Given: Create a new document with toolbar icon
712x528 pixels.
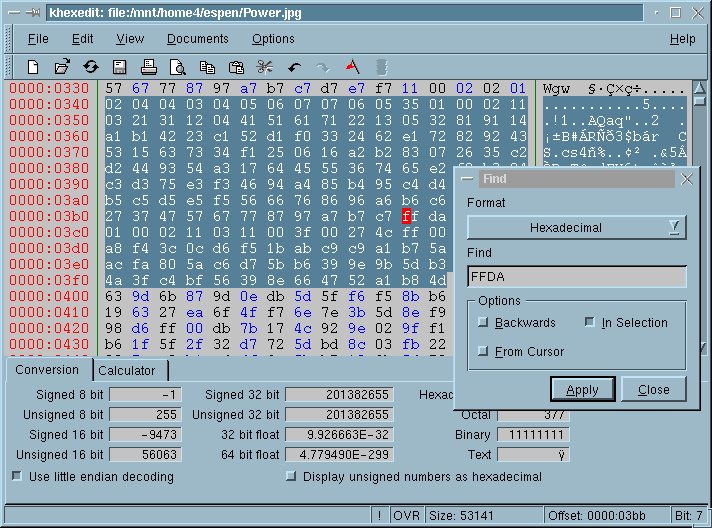Looking at the screenshot, I should pos(33,67).
